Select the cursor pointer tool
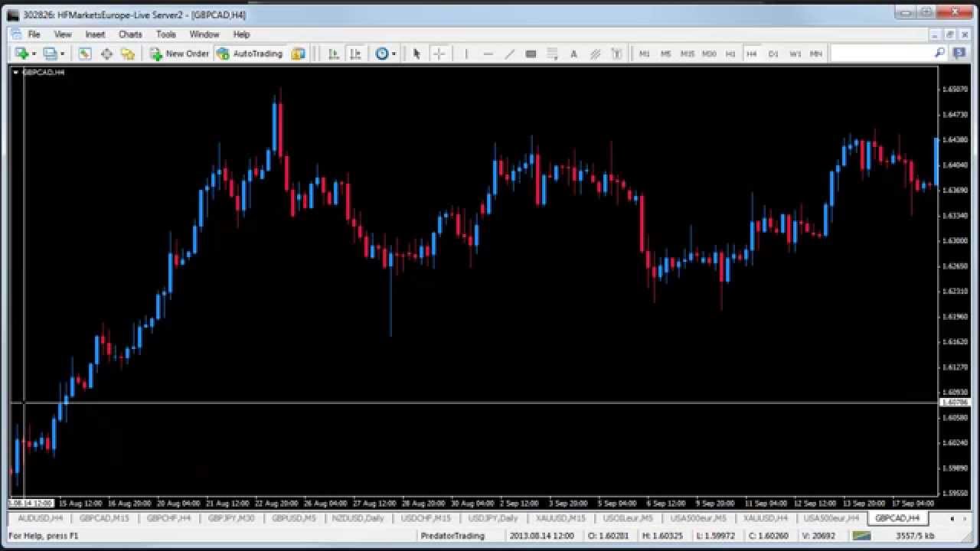Screen dimensions: 980x551 pos(416,54)
